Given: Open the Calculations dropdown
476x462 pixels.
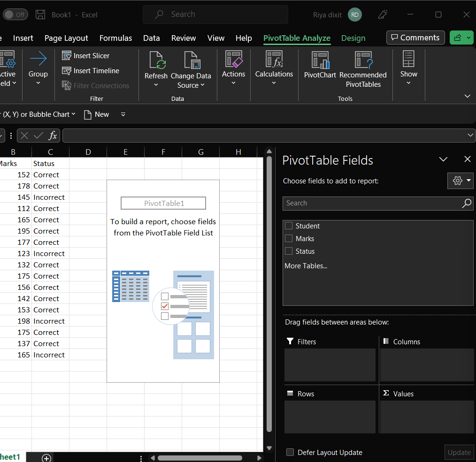Looking at the screenshot, I should [x=274, y=83].
